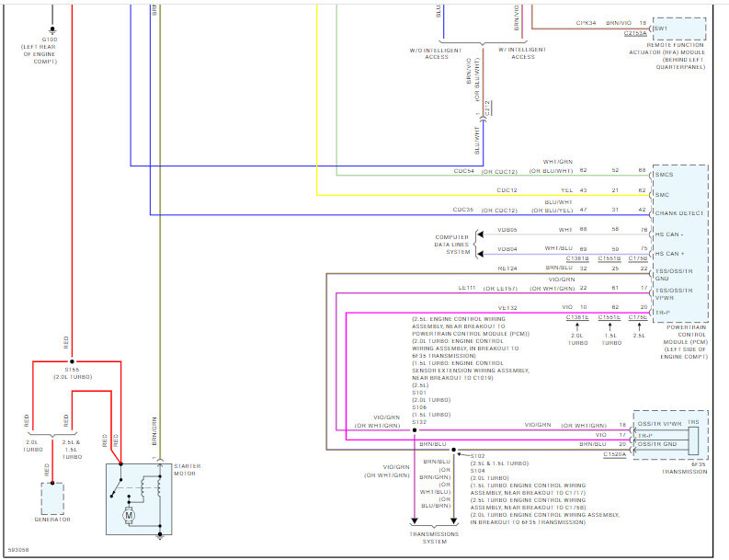Click the arrowhead on the VDB04 data line

coord(481,254)
